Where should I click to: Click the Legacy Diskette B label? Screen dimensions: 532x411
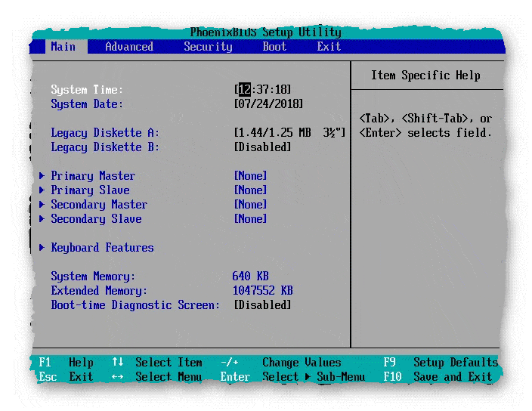coord(105,147)
